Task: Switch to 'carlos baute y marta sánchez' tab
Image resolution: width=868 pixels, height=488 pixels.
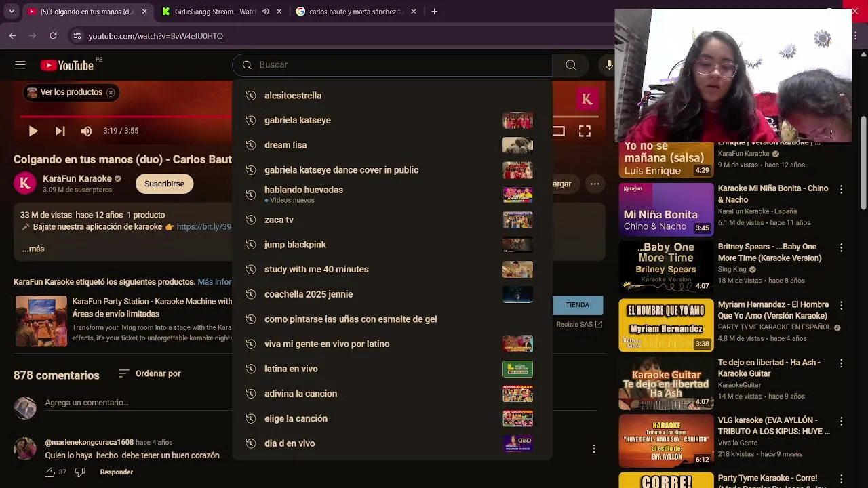Action: (x=355, y=12)
